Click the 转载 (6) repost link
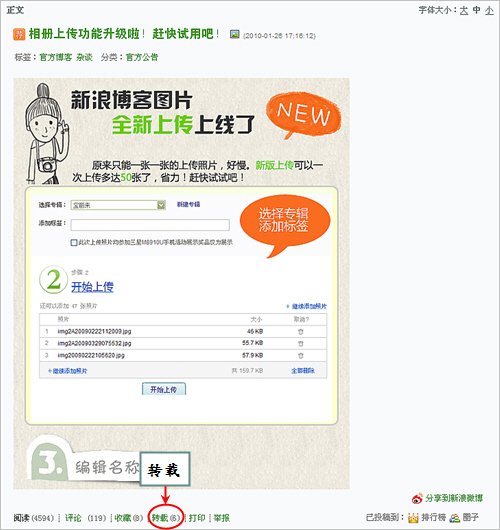 tap(166, 518)
